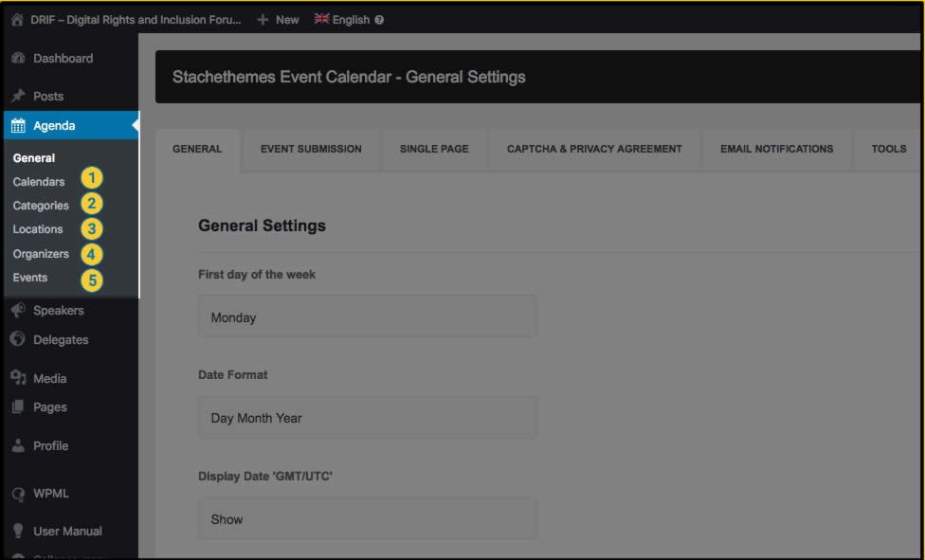Viewport: 925px width, 560px height.
Task: Open the User Manual menu item
Action: tap(67, 532)
